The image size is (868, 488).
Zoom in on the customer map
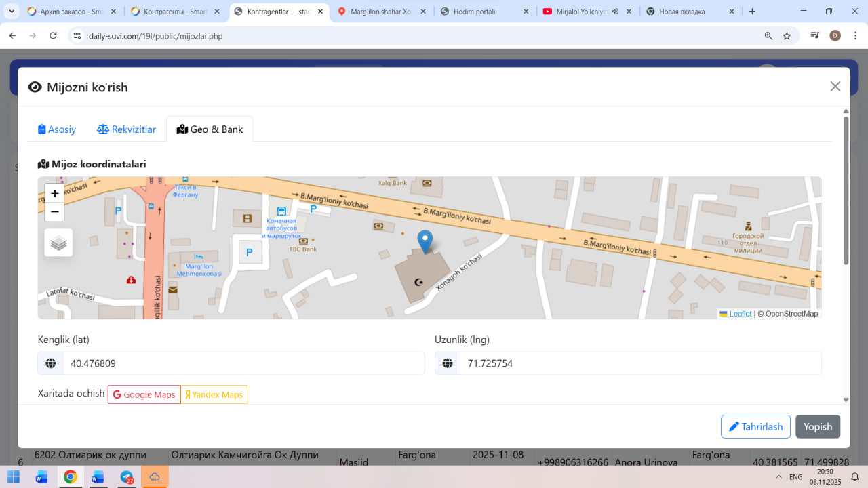pyautogui.click(x=55, y=194)
